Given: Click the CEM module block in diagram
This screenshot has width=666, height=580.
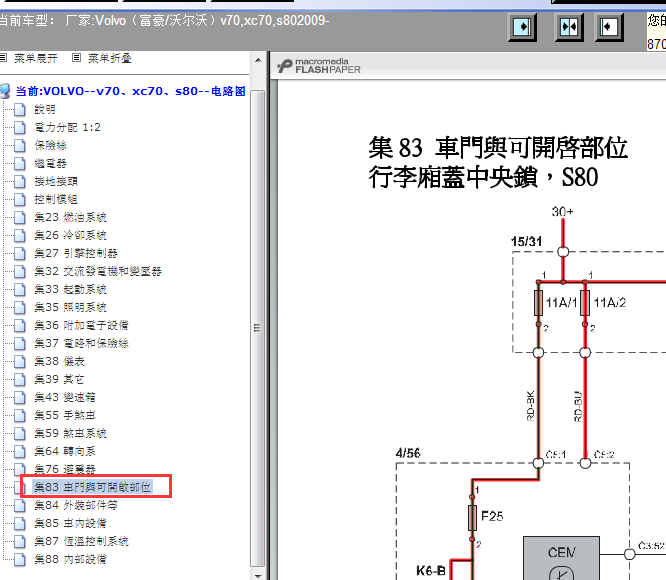Looking at the screenshot, I should (561, 558).
